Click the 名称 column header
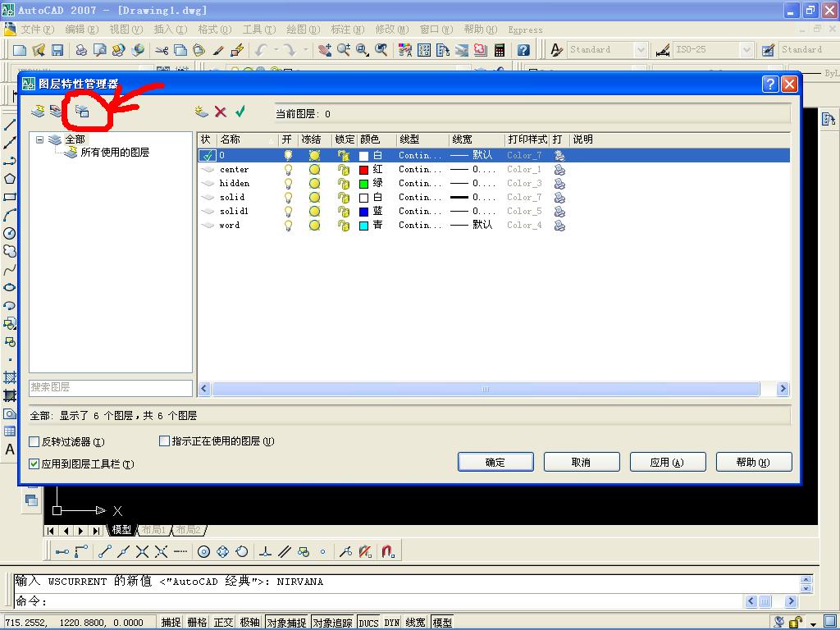 pyautogui.click(x=248, y=139)
